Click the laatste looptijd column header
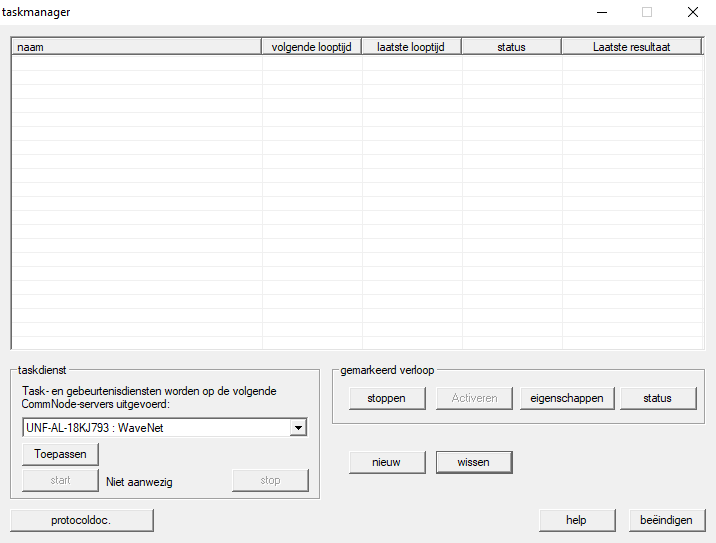716x543 pixels. [411, 47]
